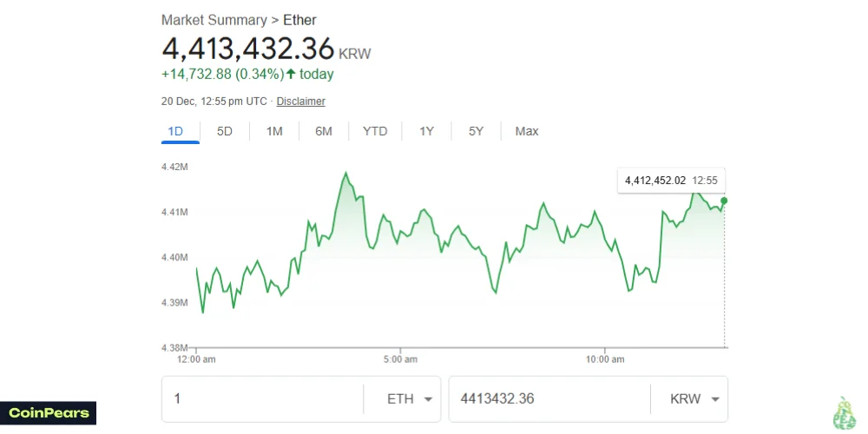The height and width of the screenshot is (434, 868).
Task: Open the ETH currency dropdown
Action: pyautogui.click(x=411, y=399)
